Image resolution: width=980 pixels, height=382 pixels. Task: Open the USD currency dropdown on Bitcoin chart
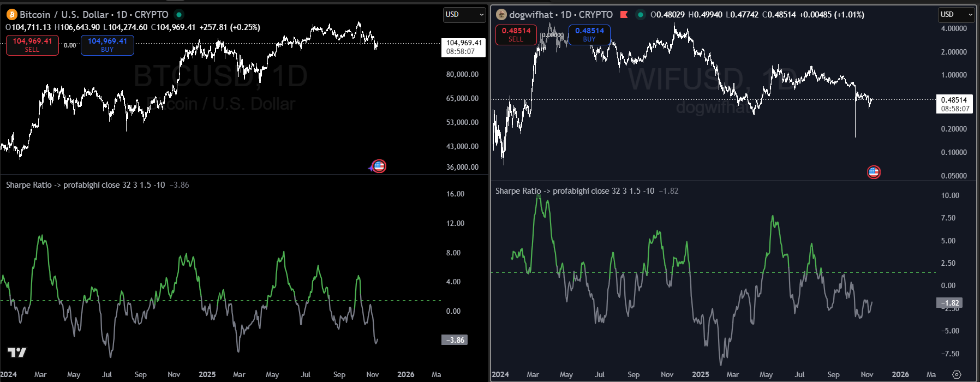(464, 15)
